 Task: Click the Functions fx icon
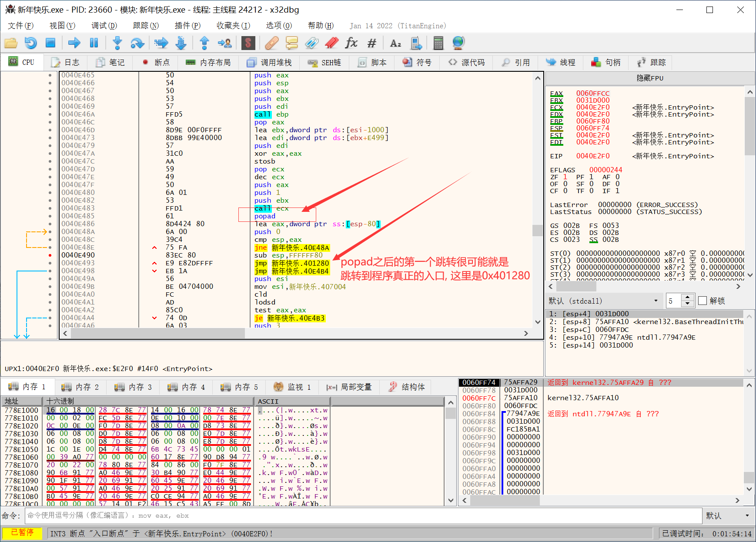pyautogui.click(x=351, y=43)
